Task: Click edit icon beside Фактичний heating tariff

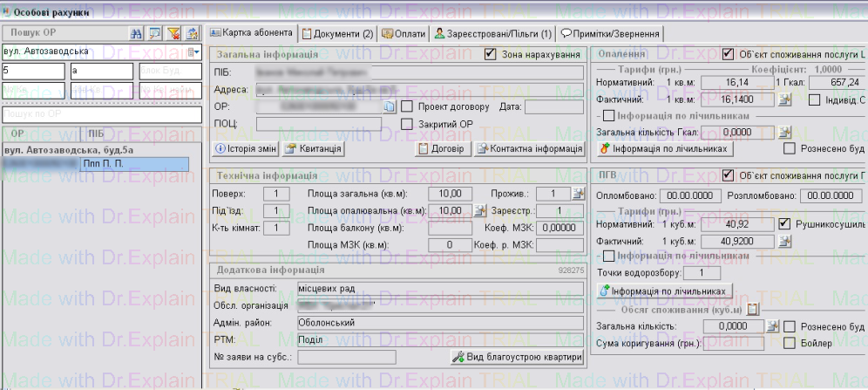Action: click(x=784, y=99)
